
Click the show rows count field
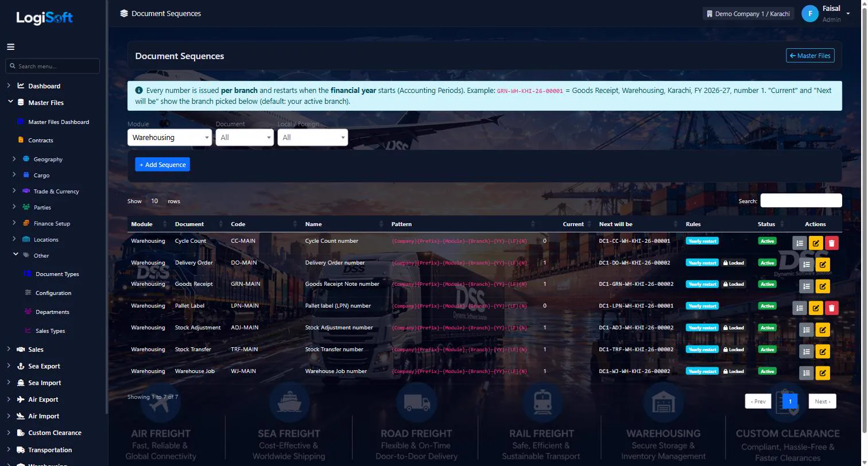click(154, 201)
